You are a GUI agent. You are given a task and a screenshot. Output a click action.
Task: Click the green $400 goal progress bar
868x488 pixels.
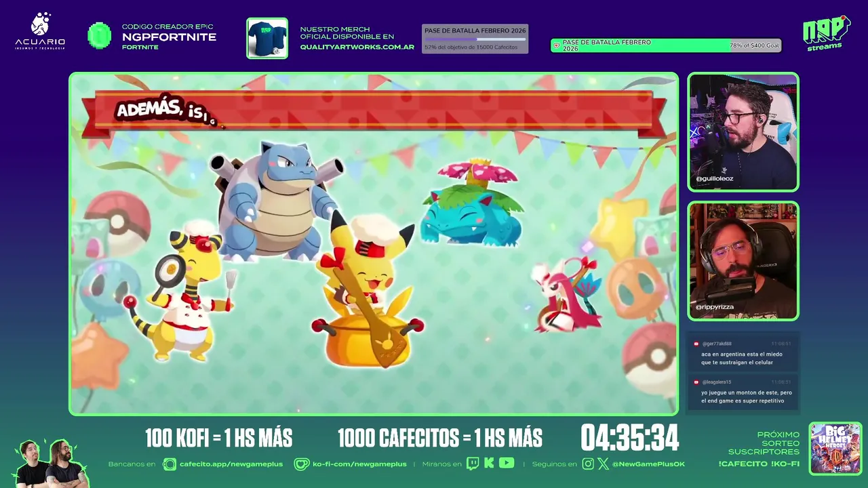[666, 45]
